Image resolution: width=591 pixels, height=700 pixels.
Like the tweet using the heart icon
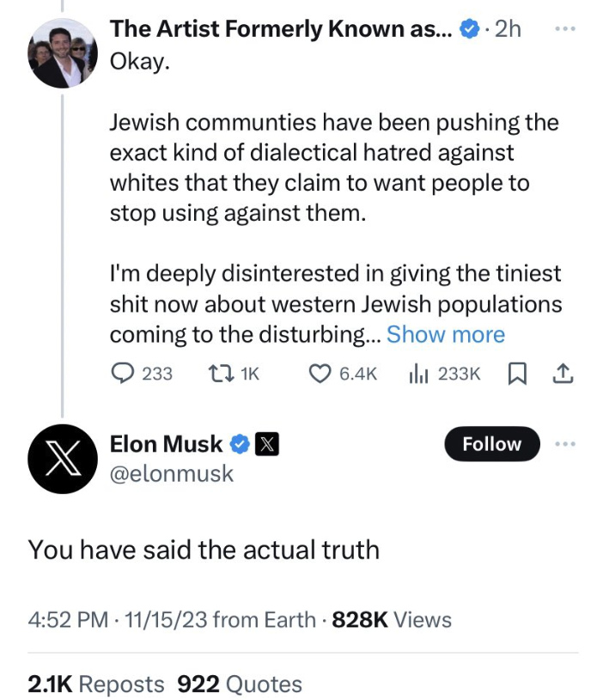coord(320,374)
